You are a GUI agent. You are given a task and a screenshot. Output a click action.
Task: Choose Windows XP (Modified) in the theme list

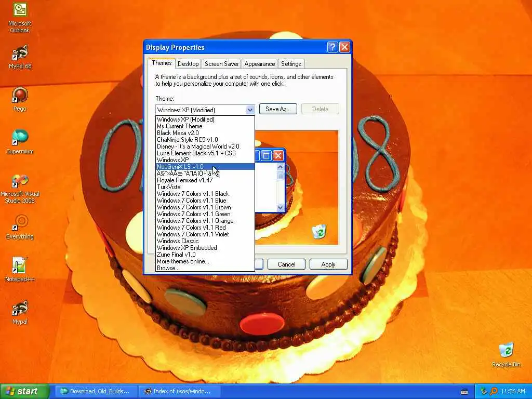point(205,119)
